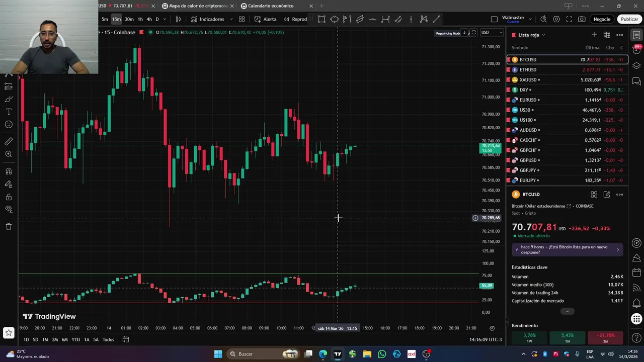The width and height of the screenshot is (644, 362).
Task: Toggle hide all drawings eye icon
Action: click(9, 210)
